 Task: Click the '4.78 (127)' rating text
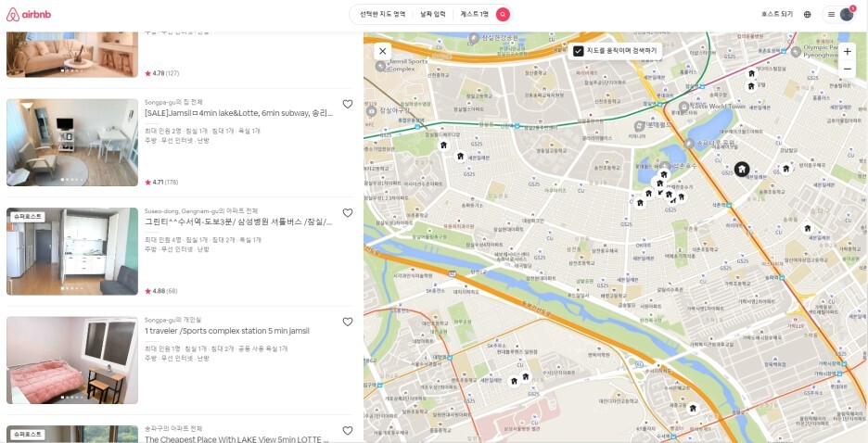[x=161, y=73]
